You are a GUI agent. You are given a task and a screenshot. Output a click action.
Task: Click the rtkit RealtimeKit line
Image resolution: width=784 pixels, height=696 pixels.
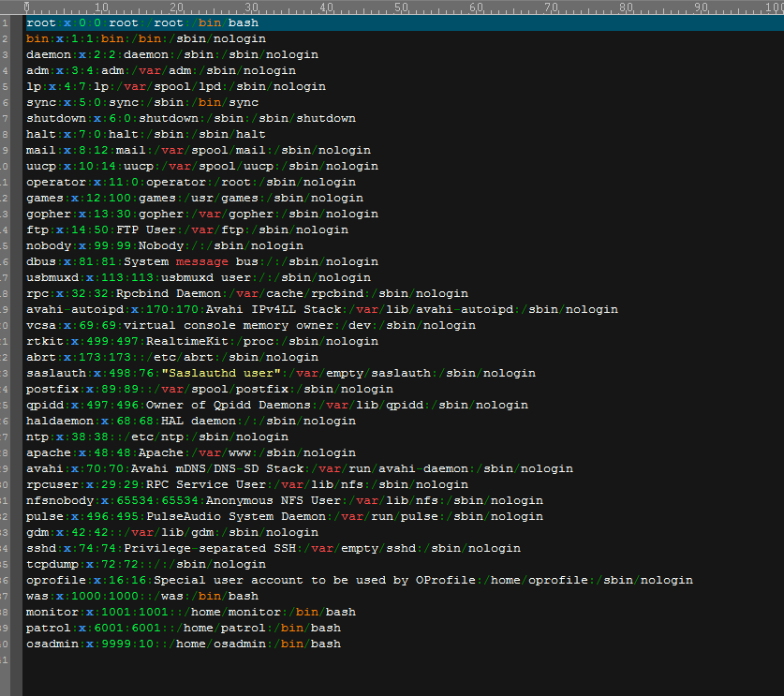coord(202,342)
